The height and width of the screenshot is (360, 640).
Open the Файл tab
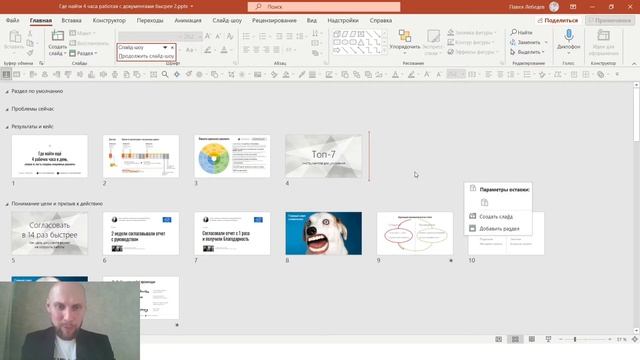tap(12, 20)
